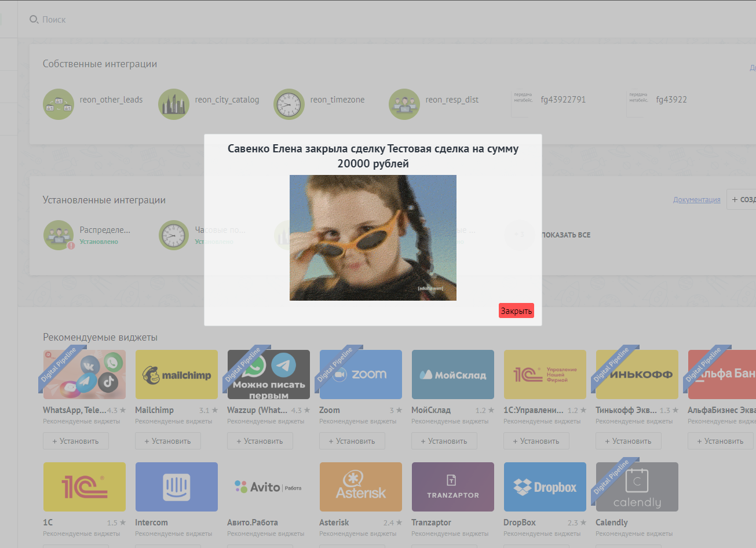Viewport: 756px width, 548px height.
Task: Open the МойСклад widget tile
Action: [453, 374]
